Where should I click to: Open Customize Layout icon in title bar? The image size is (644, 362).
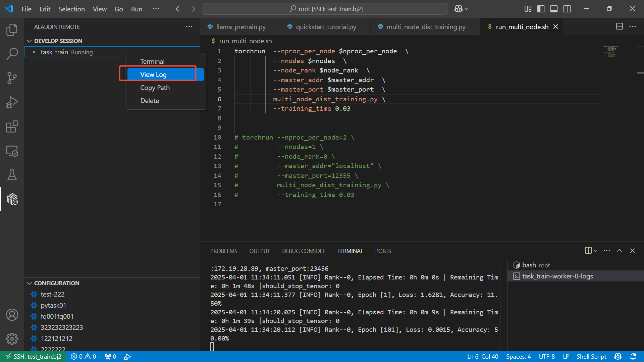528,9
